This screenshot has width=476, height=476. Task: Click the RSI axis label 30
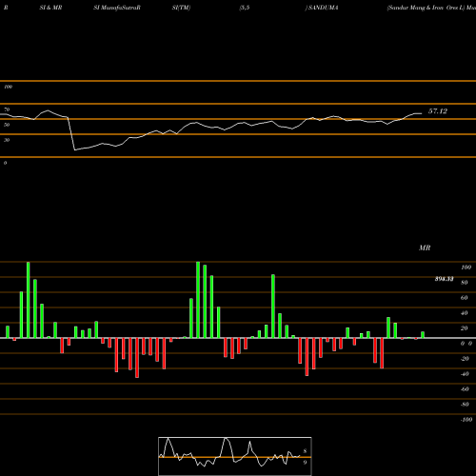(7, 140)
